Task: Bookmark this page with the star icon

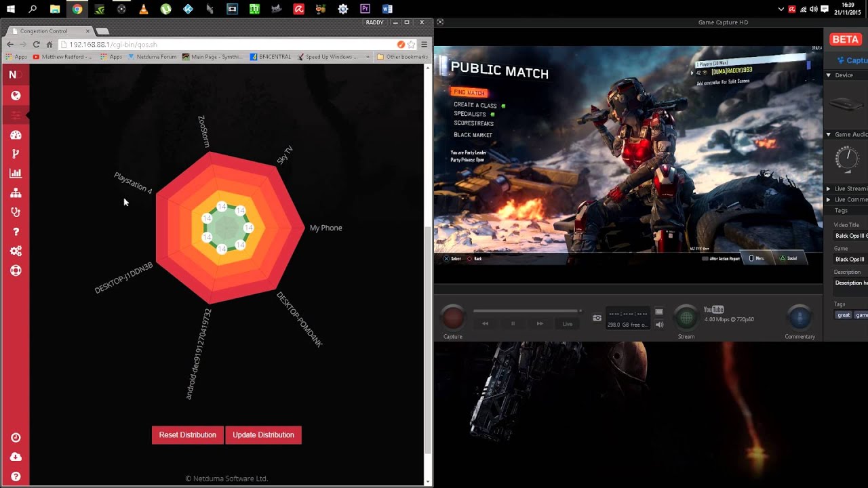Action: click(411, 44)
